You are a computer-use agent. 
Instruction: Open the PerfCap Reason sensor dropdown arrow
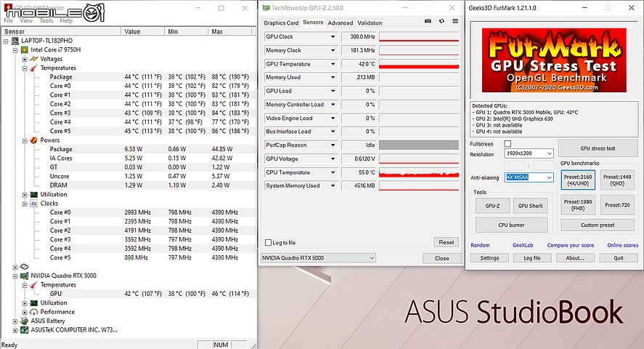pos(333,145)
